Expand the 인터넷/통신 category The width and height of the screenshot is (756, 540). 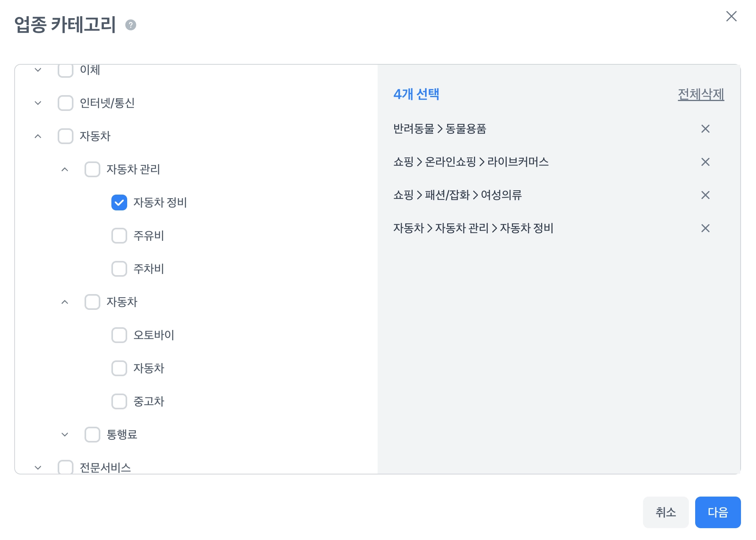click(38, 103)
